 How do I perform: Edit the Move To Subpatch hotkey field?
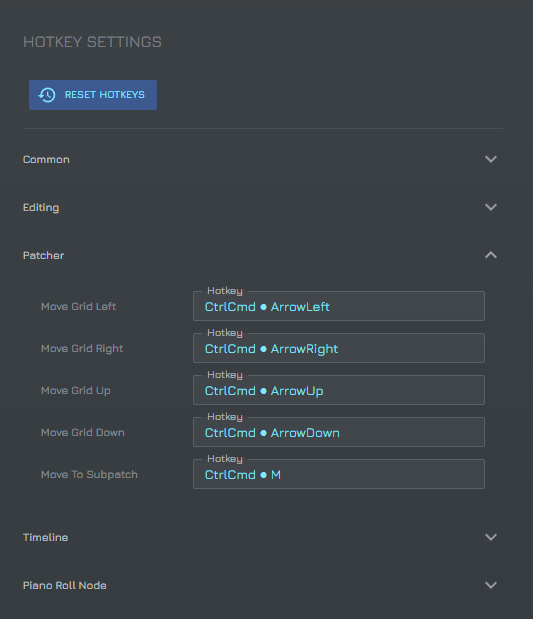tap(339, 474)
